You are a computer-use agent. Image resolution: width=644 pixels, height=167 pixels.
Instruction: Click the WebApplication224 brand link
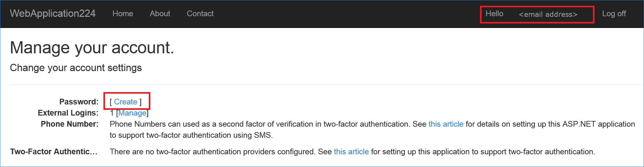coord(53,14)
